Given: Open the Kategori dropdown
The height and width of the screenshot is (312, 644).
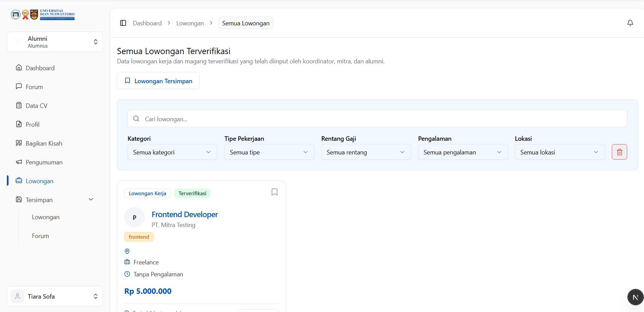Looking at the screenshot, I should coord(172,152).
